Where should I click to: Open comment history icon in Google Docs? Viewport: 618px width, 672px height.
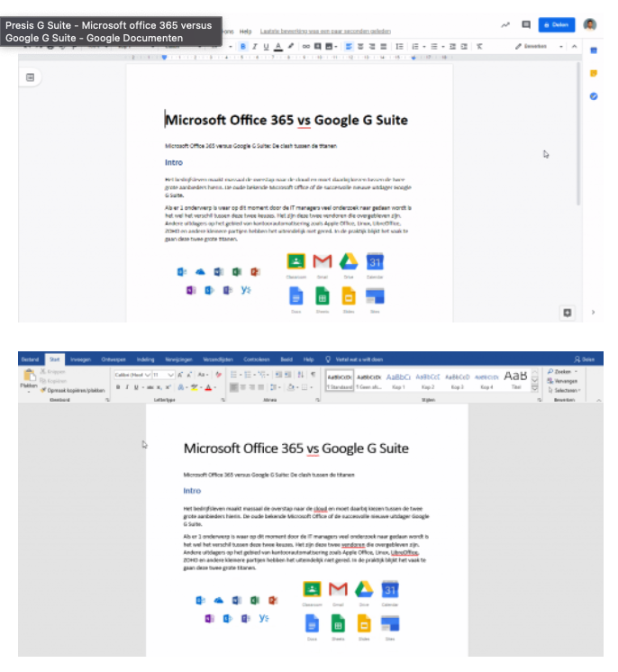525,25
